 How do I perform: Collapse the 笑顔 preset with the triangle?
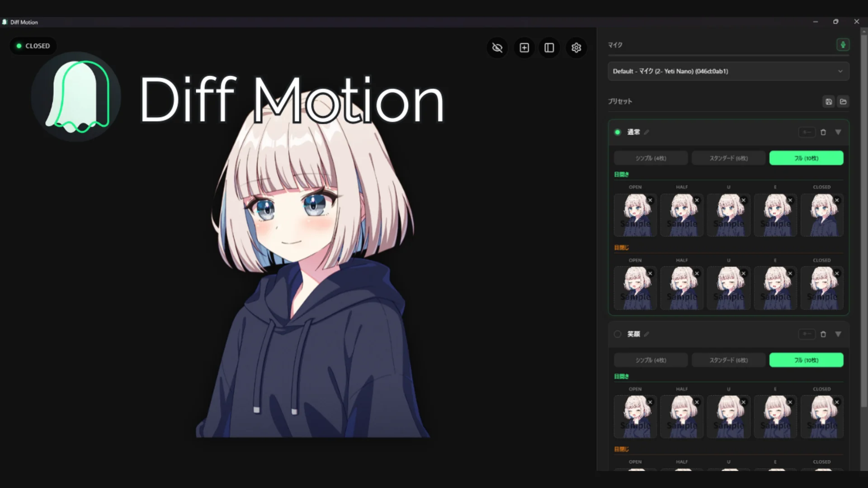coord(838,334)
